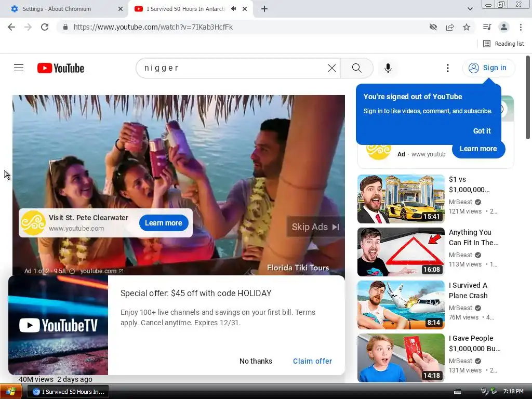View site information via the lock icon
This screenshot has width=532, height=399.
65,27
